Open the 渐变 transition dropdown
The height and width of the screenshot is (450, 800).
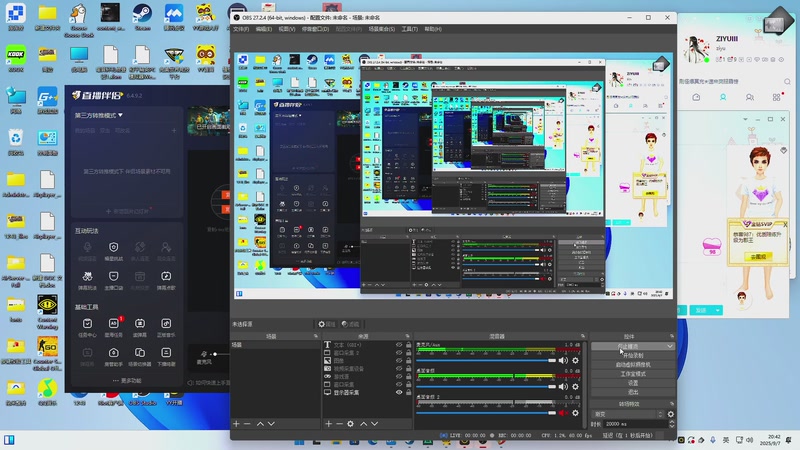(628, 414)
